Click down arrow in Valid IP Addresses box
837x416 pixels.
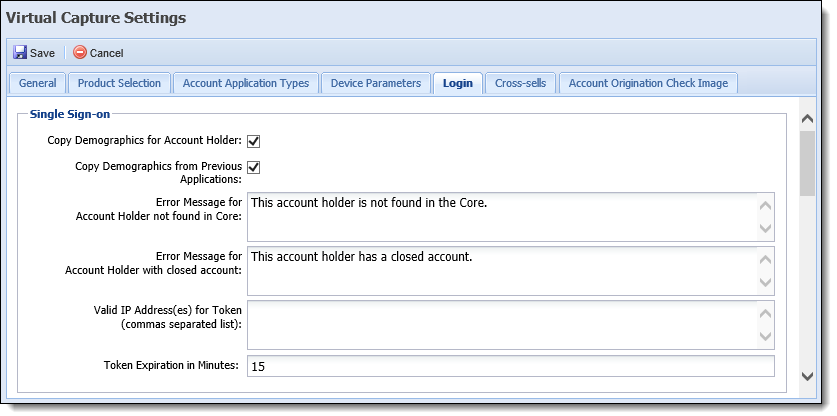pos(765,336)
